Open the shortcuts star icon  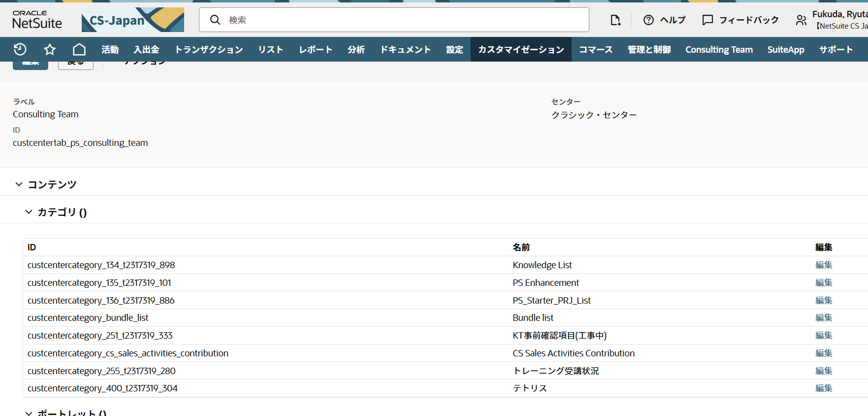pyautogui.click(x=50, y=49)
